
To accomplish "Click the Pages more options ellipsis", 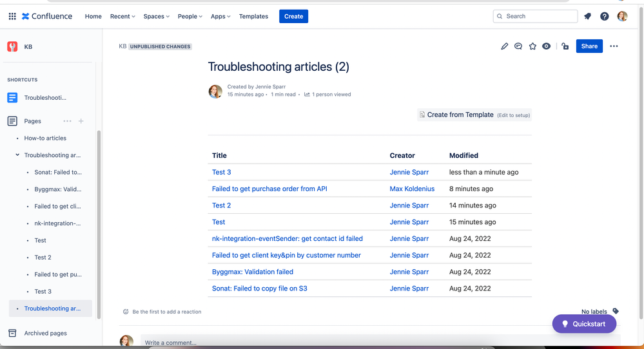I will [x=67, y=121].
